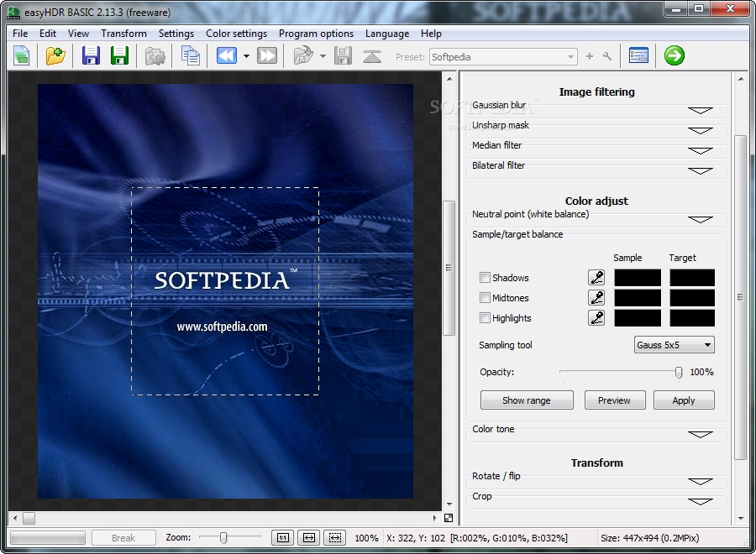Click the Shadows Sample color swatch
756x554 pixels.
[638, 278]
